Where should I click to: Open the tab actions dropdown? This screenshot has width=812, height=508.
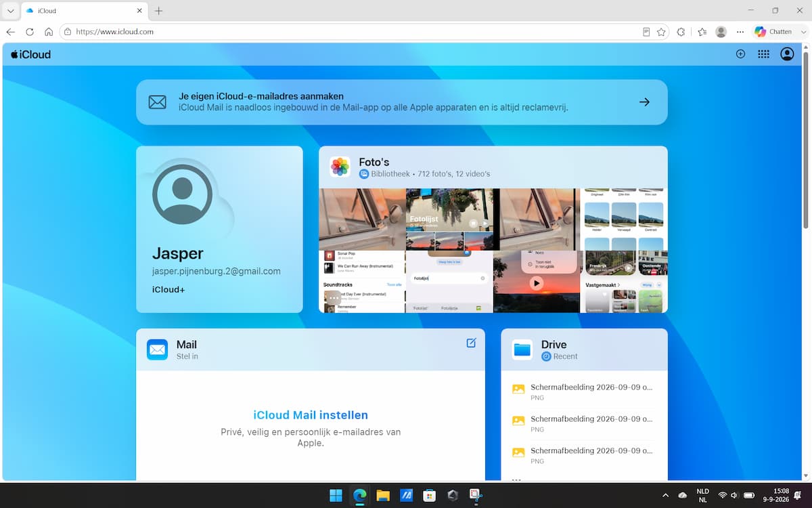[x=10, y=11]
